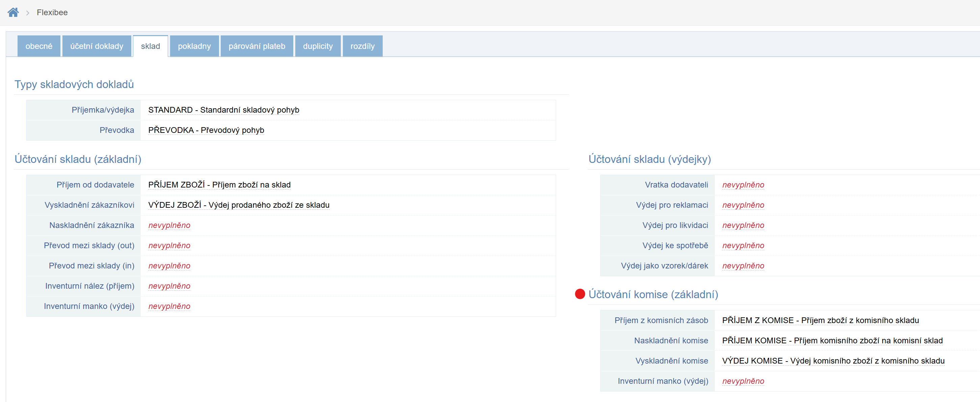Viewport: 980px width, 402px height.
Task: Open the párování plateb tab
Action: point(256,46)
